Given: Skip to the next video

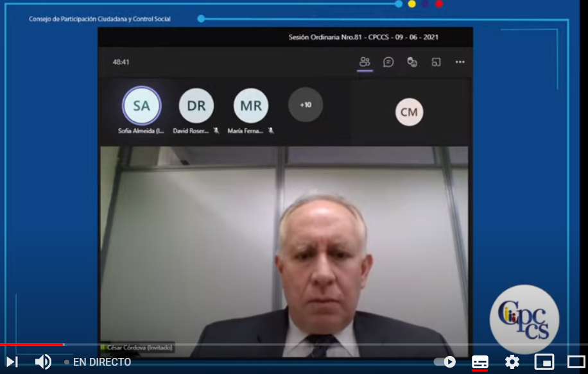Looking at the screenshot, I should (12, 362).
